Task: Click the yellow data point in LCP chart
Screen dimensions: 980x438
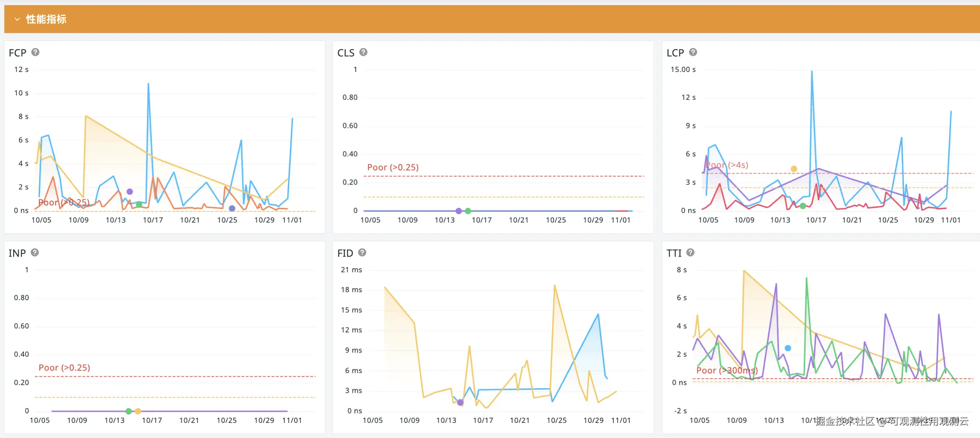Action: coord(794,169)
